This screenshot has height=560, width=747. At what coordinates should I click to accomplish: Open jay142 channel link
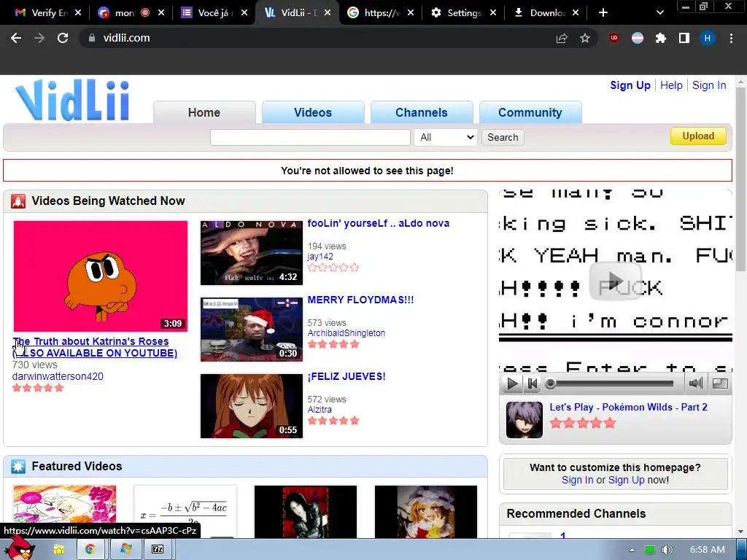(x=320, y=257)
